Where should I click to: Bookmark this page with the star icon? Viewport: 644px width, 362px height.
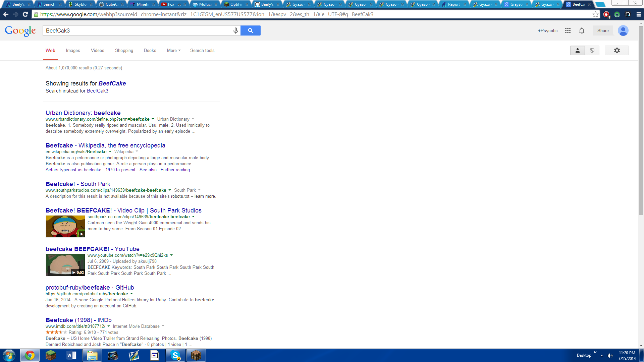point(595,14)
